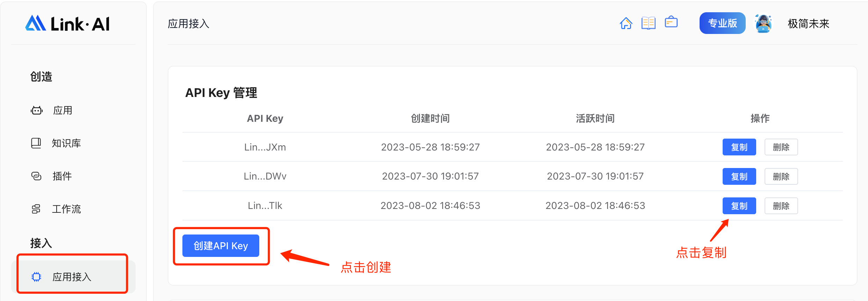Click the robot icon beside 应用
The width and height of the screenshot is (868, 301).
[36, 111]
